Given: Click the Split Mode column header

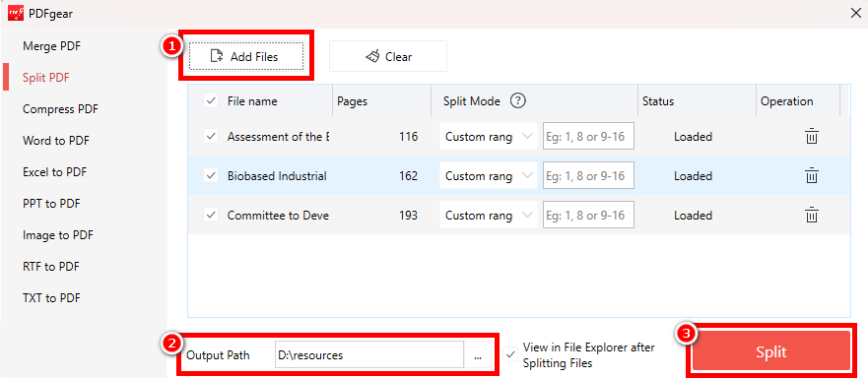Looking at the screenshot, I should (472, 101).
